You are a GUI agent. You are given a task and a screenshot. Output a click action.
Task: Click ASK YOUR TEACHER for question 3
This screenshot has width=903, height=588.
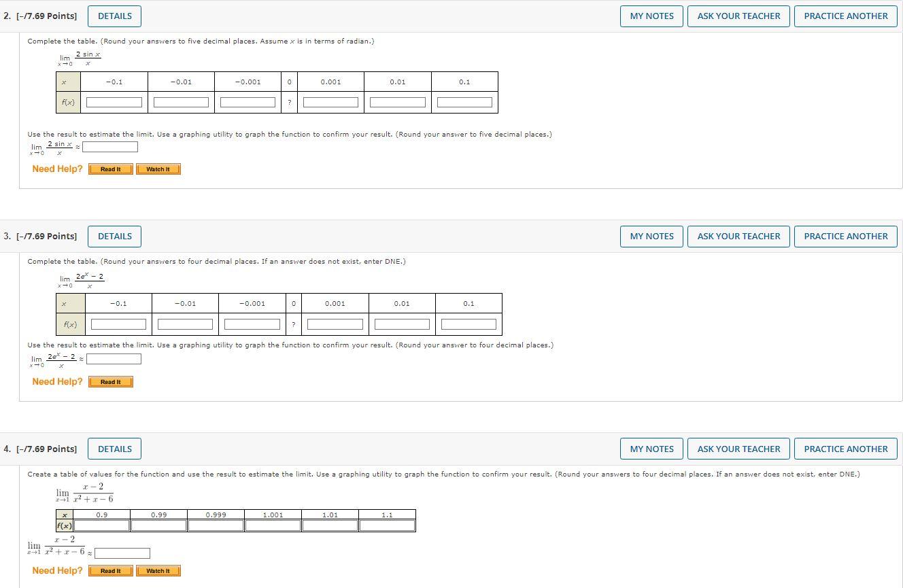(738, 236)
